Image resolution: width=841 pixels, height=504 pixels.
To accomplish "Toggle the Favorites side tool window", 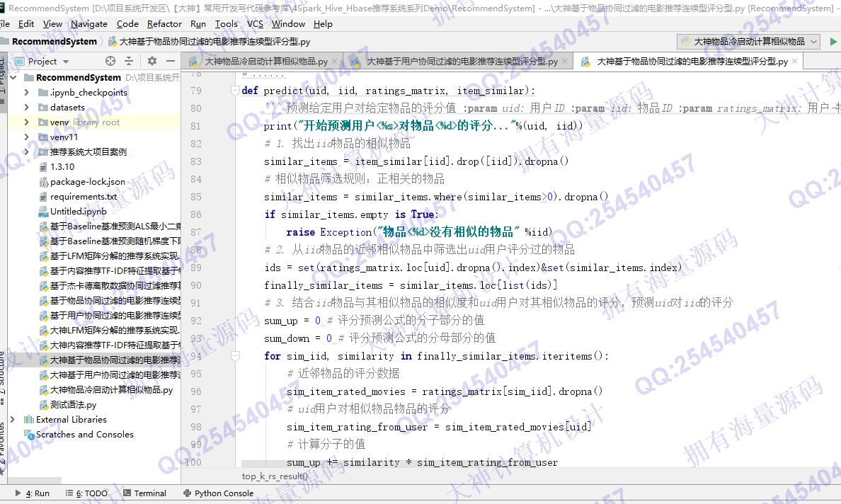I will [x=3, y=448].
